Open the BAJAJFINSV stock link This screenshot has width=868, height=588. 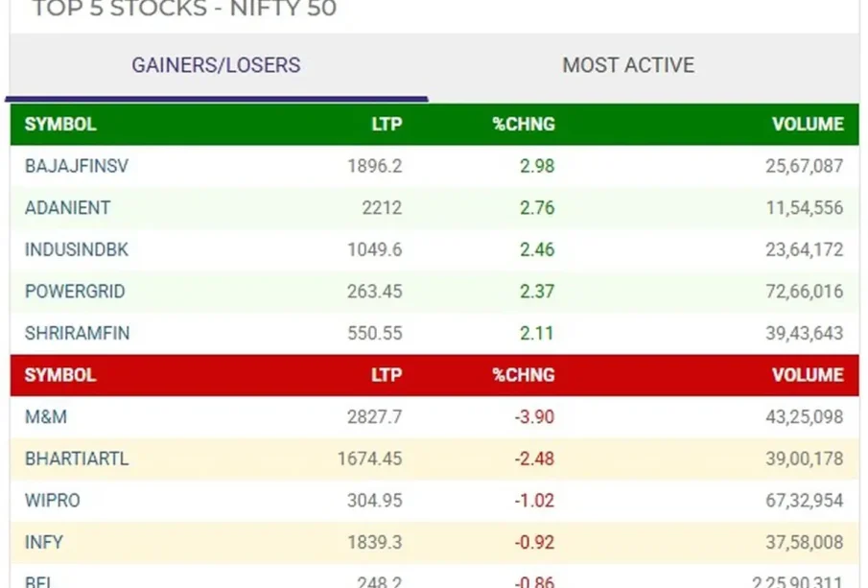(77, 166)
